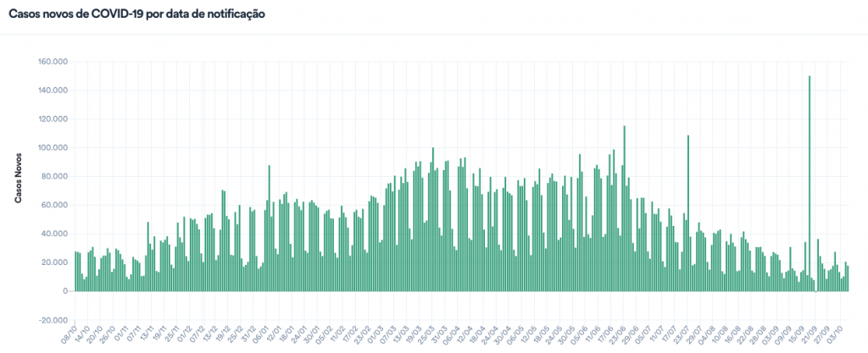Click the 0 y-axis label
868x353 pixels.
(x=64, y=291)
